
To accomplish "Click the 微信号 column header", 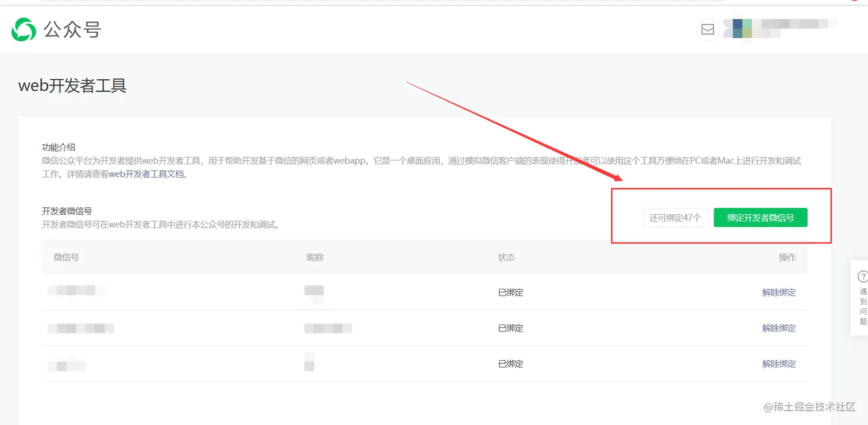I will pyautogui.click(x=67, y=257).
